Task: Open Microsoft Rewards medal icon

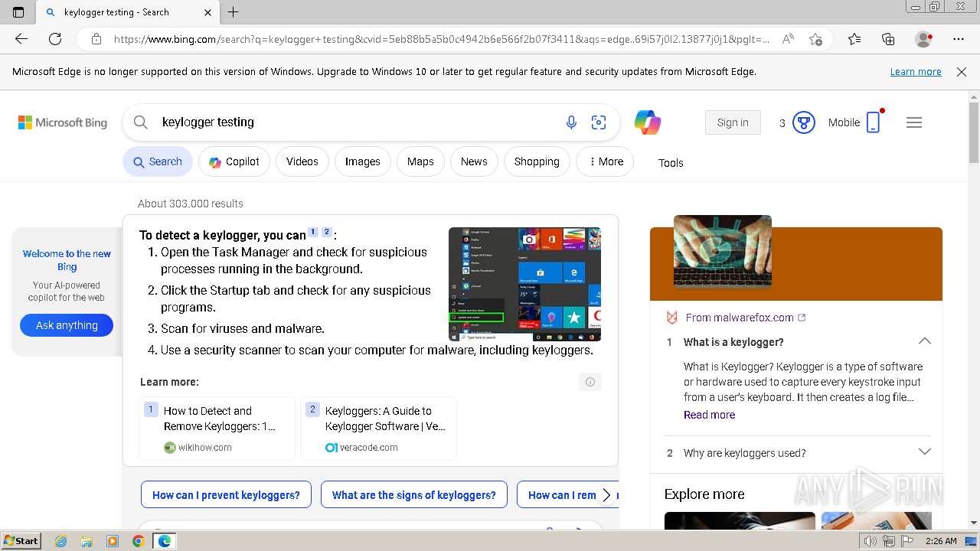Action: (x=803, y=122)
